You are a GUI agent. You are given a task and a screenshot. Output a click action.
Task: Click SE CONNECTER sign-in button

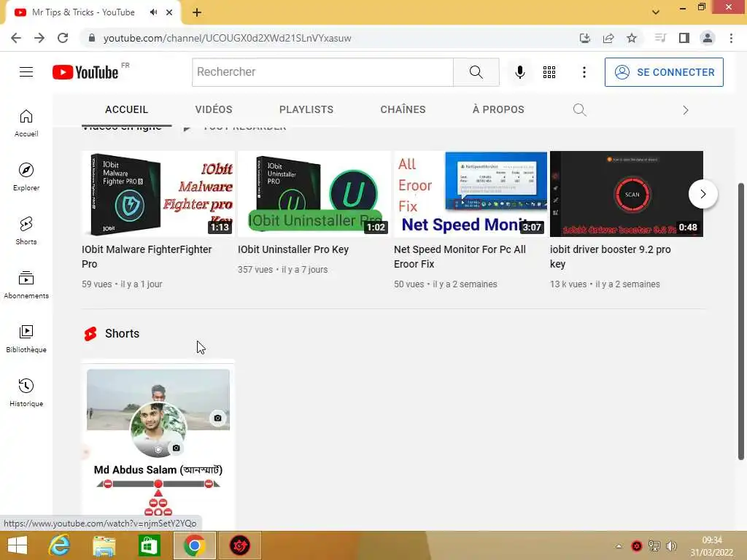(x=664, y=72)
